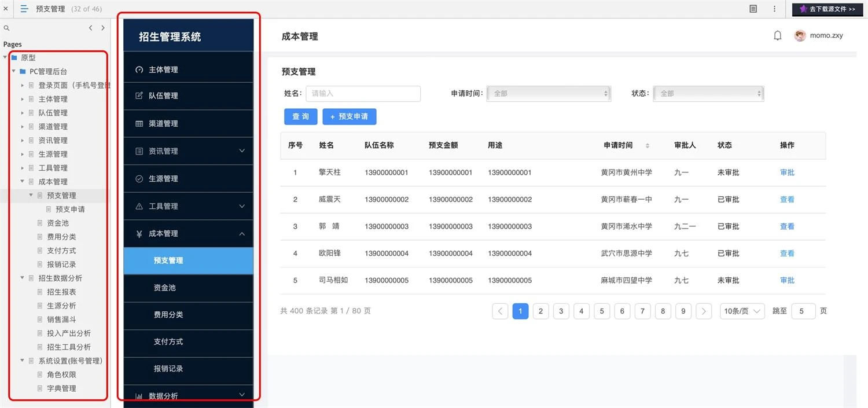The height and width of the screenshot is (408, 868).
Task: Click 查看 link for 欧阳锋 row
Action: (787, 253)
